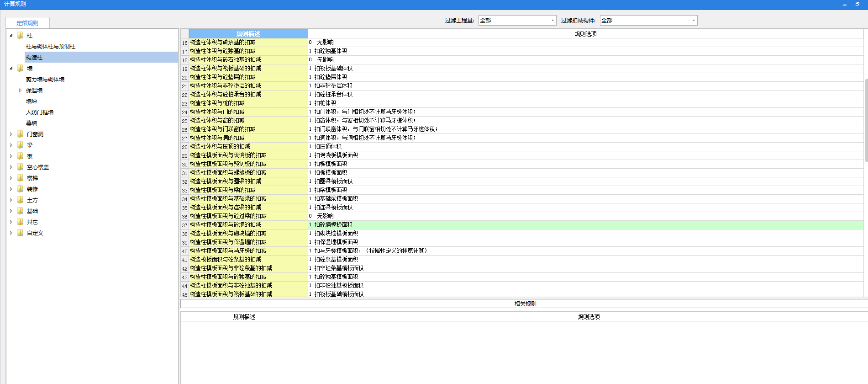This screenshot has width=868, height=384.
Task: Click option cell 扣砼桩承台体积
Action: pos(586,94)
